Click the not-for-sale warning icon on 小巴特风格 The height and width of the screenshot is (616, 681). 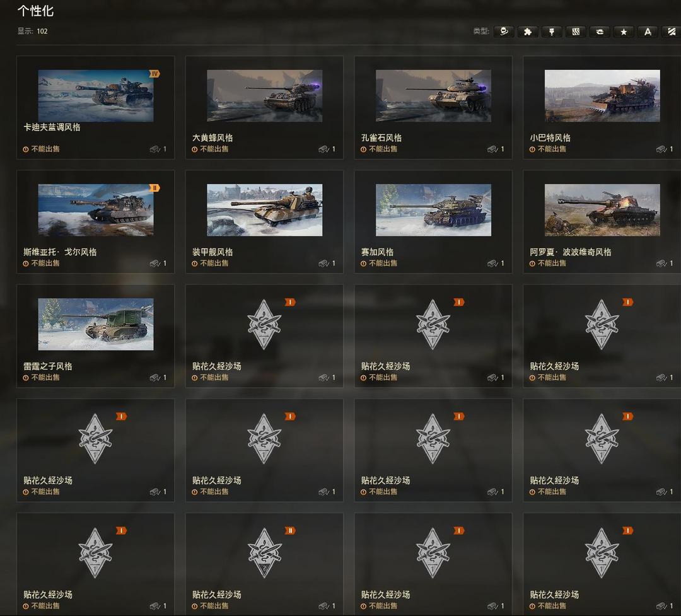pos(532,149)
